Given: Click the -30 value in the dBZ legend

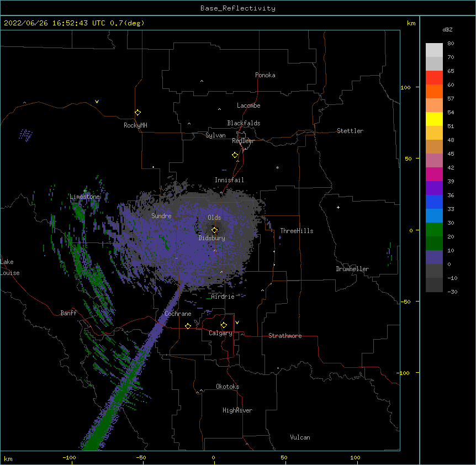Looking at the screenshot, I should pyautogui.click(x=452, y=292).
